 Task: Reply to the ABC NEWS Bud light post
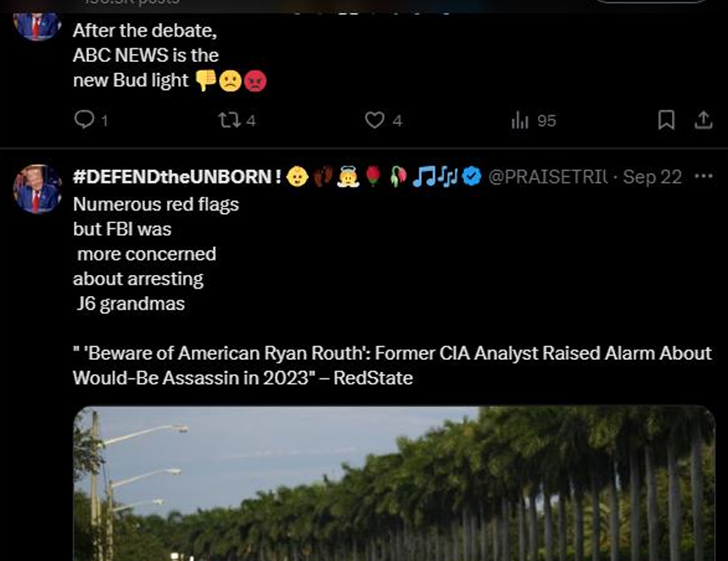click(x=84, y=120)
